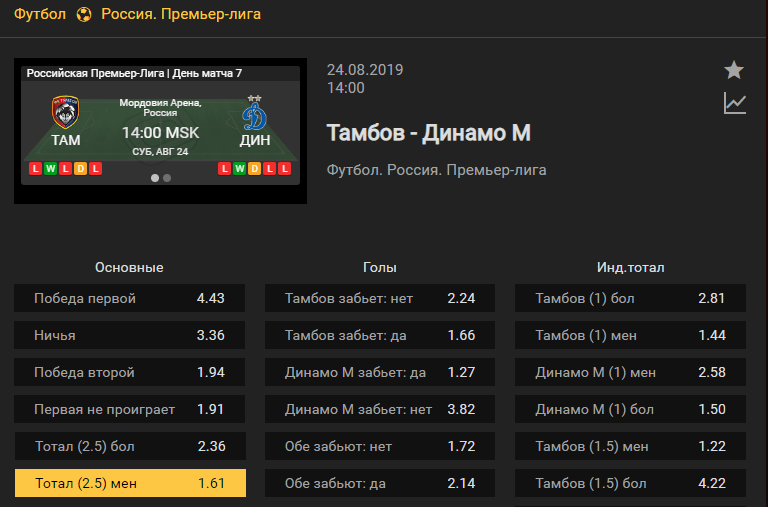Click the Tambov team crest
This screenshot has height=507, width=768.
[x=65, y=112]
